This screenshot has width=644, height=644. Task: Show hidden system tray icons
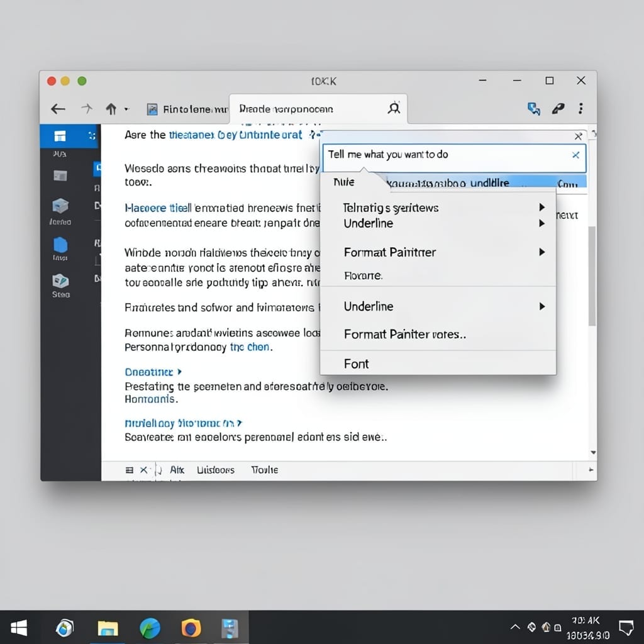tap(514, 627)
